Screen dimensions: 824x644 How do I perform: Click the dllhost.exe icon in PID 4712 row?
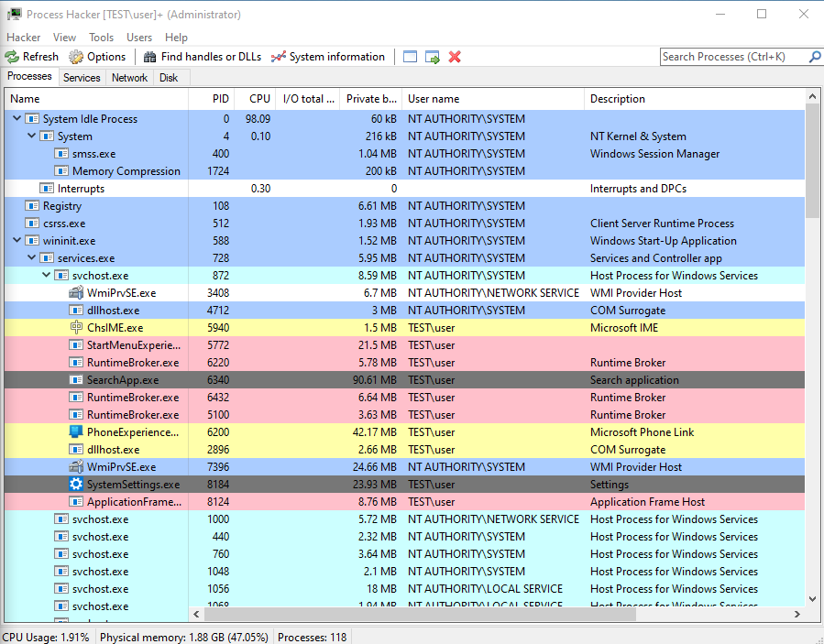pos(76,310)
